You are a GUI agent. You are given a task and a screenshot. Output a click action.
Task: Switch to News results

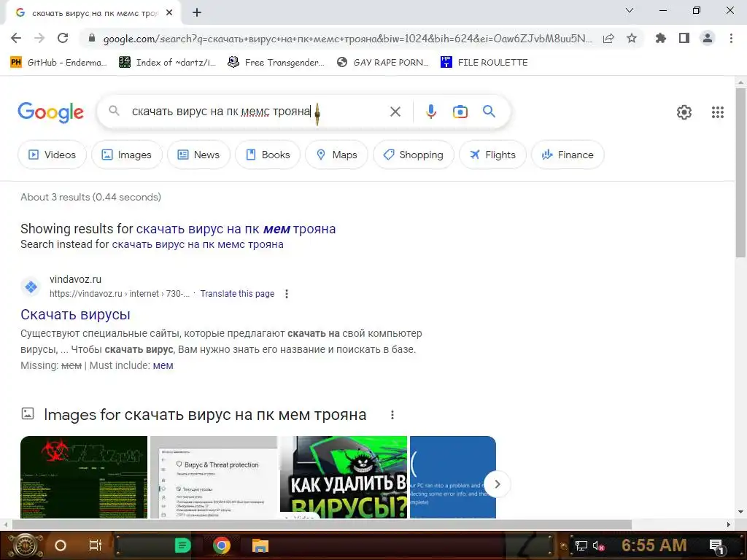coord(198,155)
